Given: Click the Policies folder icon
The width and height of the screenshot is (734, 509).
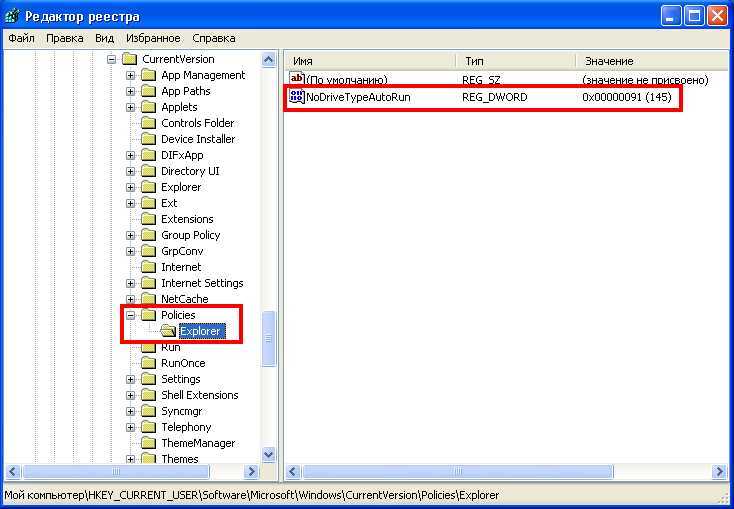Looking at the screenshot, I should [148, 315].
